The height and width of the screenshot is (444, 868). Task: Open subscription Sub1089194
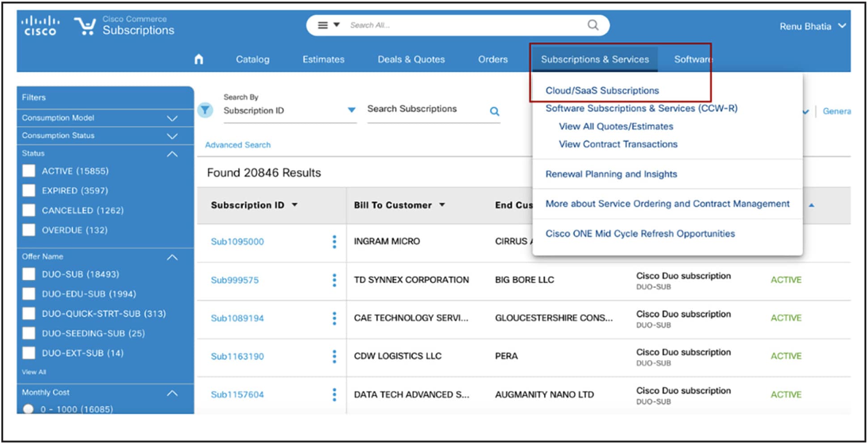point(237,318)
